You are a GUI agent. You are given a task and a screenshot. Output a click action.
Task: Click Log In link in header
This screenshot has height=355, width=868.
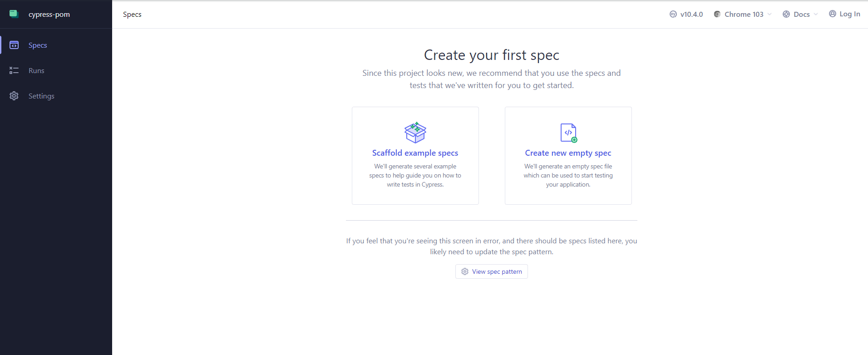[x=849, y=14]
